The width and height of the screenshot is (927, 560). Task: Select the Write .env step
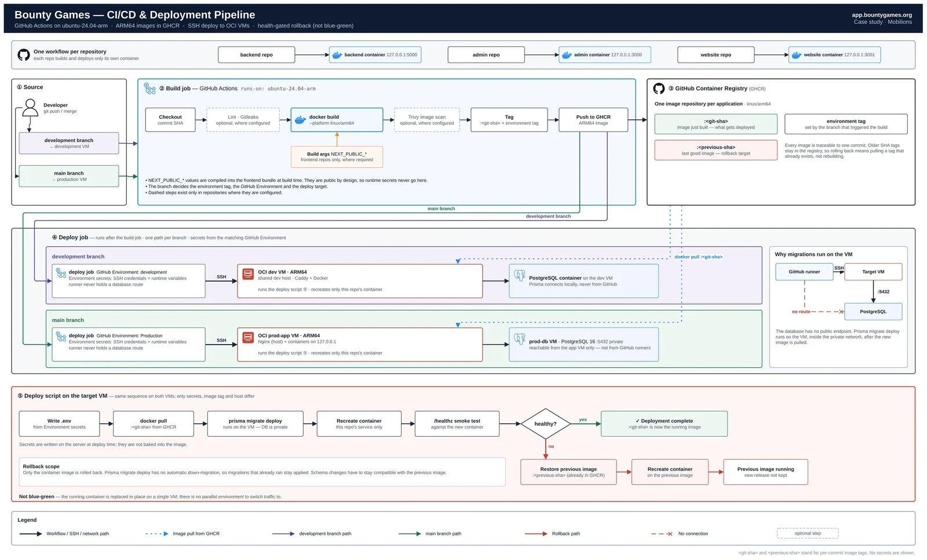pyautogui.click(x=59, y=424)
